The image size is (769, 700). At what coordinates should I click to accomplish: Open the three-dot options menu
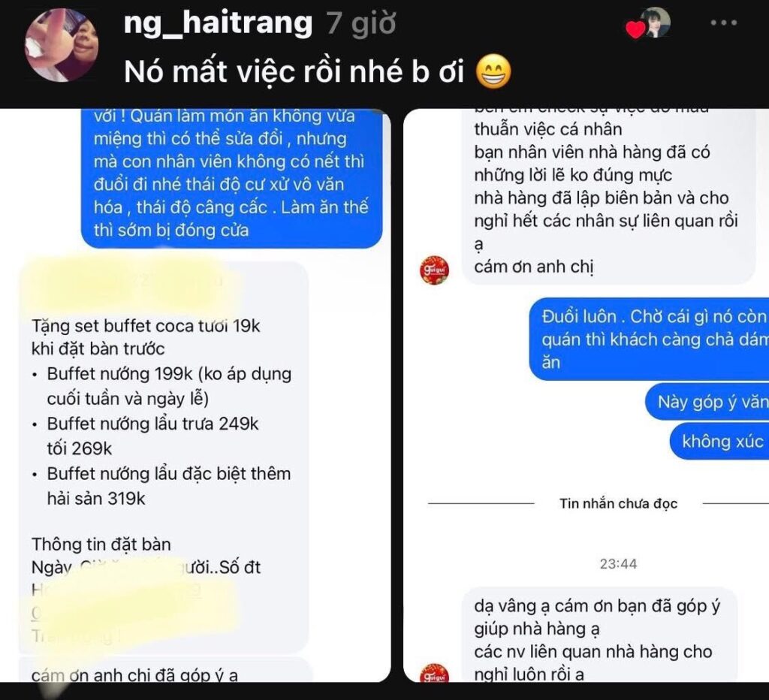pyautogui.click(x=723, y=23)
